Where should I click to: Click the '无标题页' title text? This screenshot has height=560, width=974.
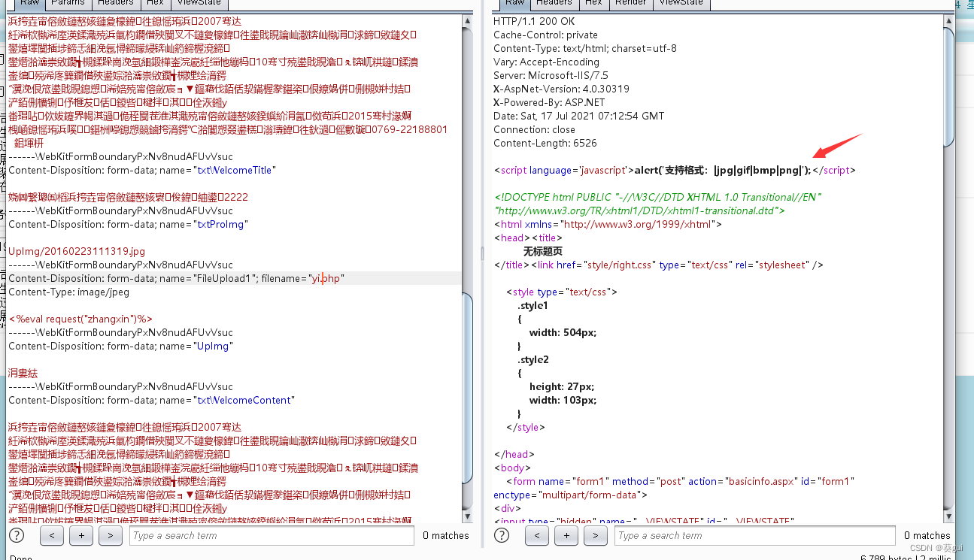coord(543,251)
